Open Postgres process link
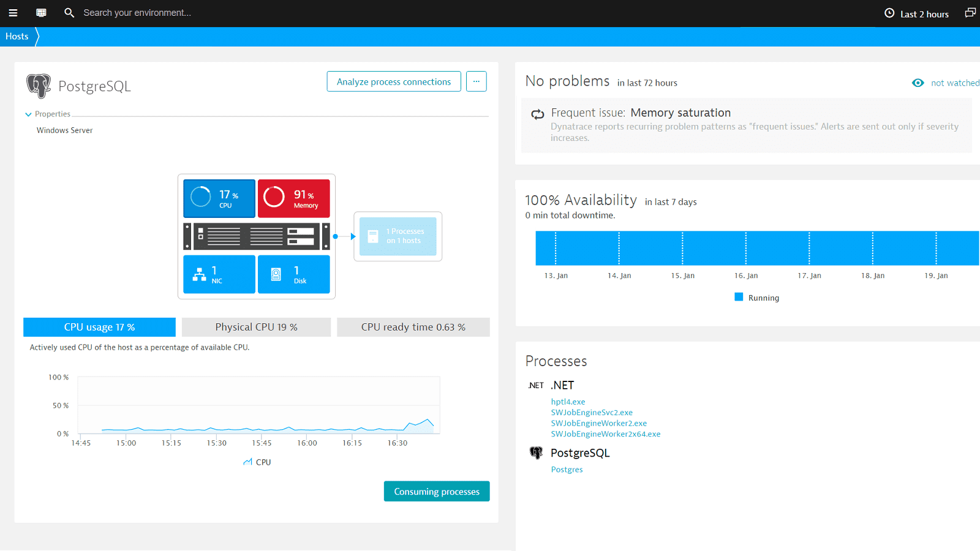This screenshot has width=980, height=551. 567,470
